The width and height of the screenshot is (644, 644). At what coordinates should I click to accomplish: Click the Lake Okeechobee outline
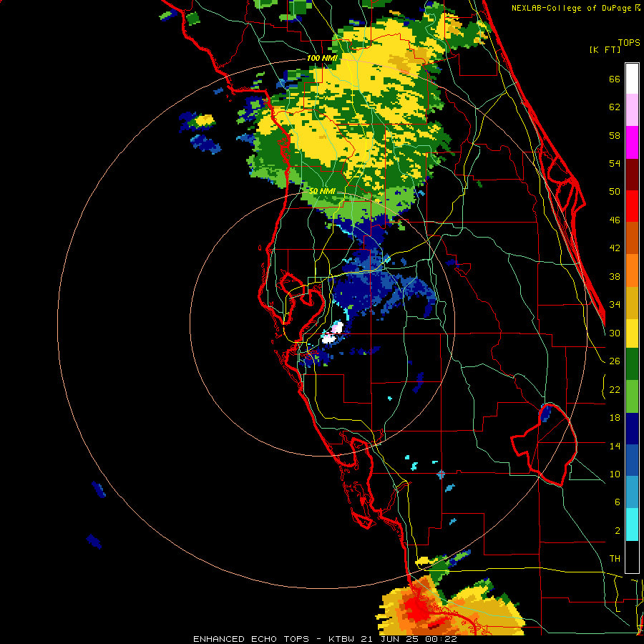tap(545, 445)
